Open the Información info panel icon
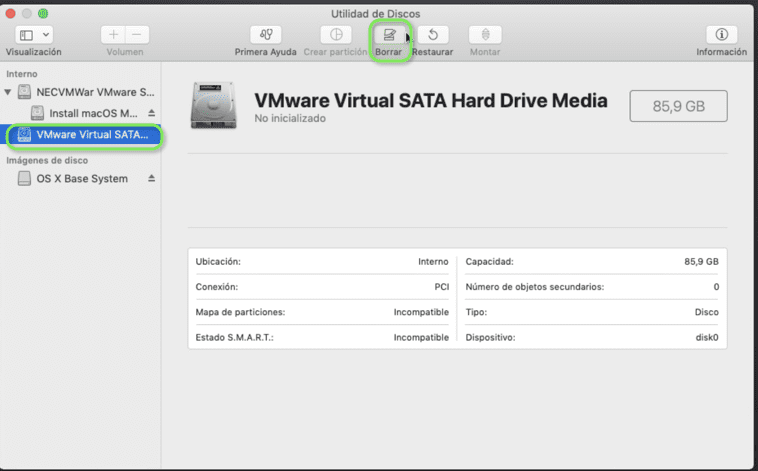 [x=721, y=35]
